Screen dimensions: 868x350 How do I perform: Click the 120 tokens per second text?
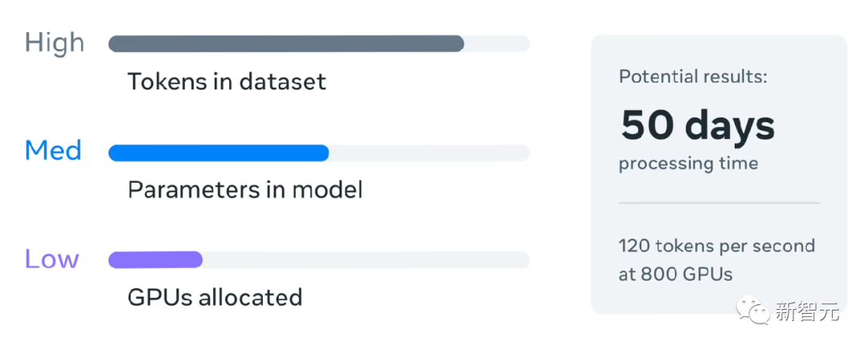click(x=717, y=246)
